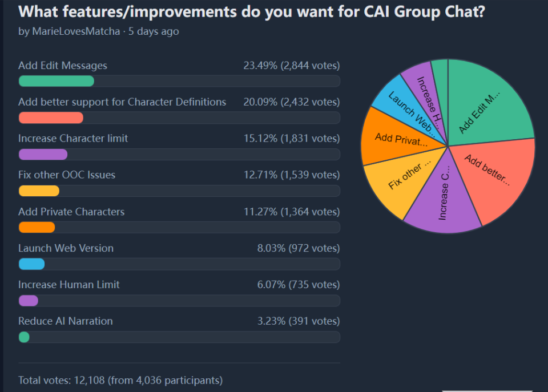Select the Increase Character limit option label
The image size is (548, 392).
point(73,138)
